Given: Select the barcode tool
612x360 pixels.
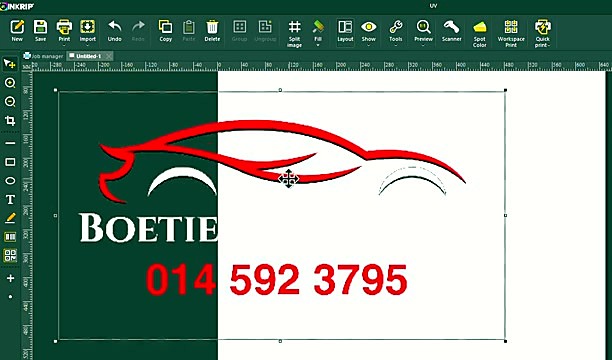Looking at the screenshot, I should (10, 237).
